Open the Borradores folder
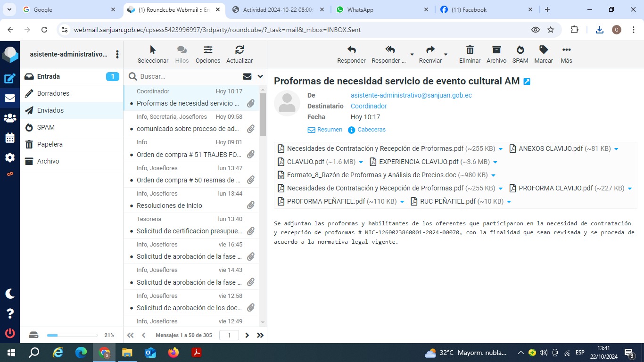Viewport: 644px width, 362px height. pyautogui.click(x=53, y=93)
